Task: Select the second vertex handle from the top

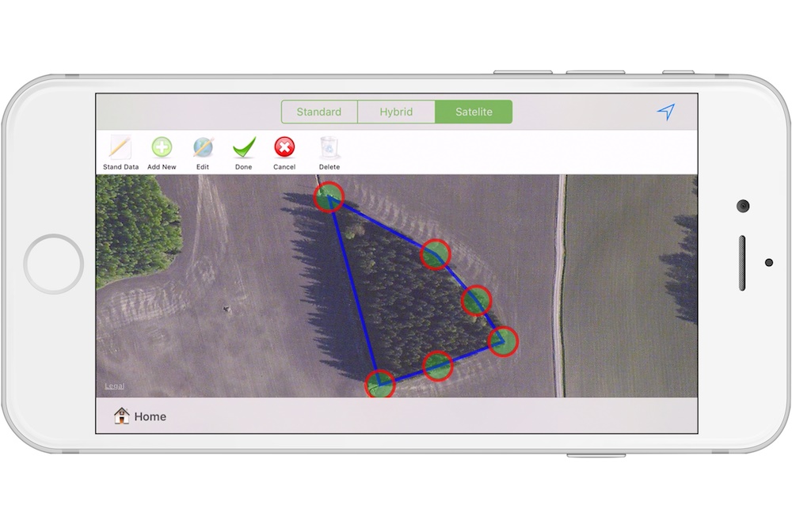Action: (436, 254)
